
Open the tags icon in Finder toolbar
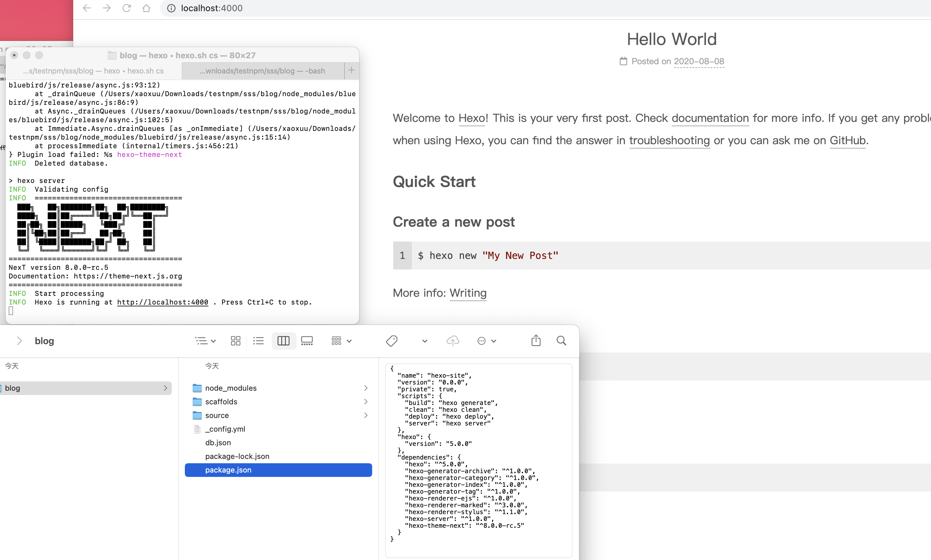point(391,341)
